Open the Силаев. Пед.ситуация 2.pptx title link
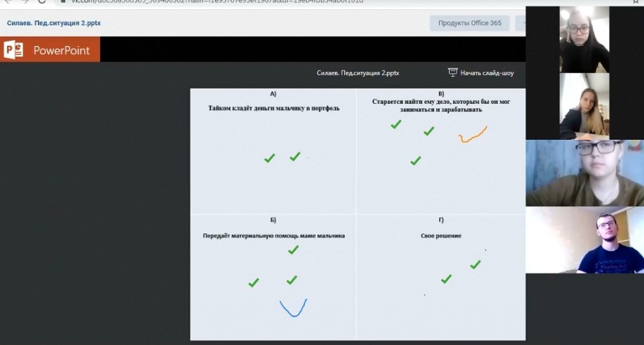The image size is (644, 345). (x=53, y=23)
